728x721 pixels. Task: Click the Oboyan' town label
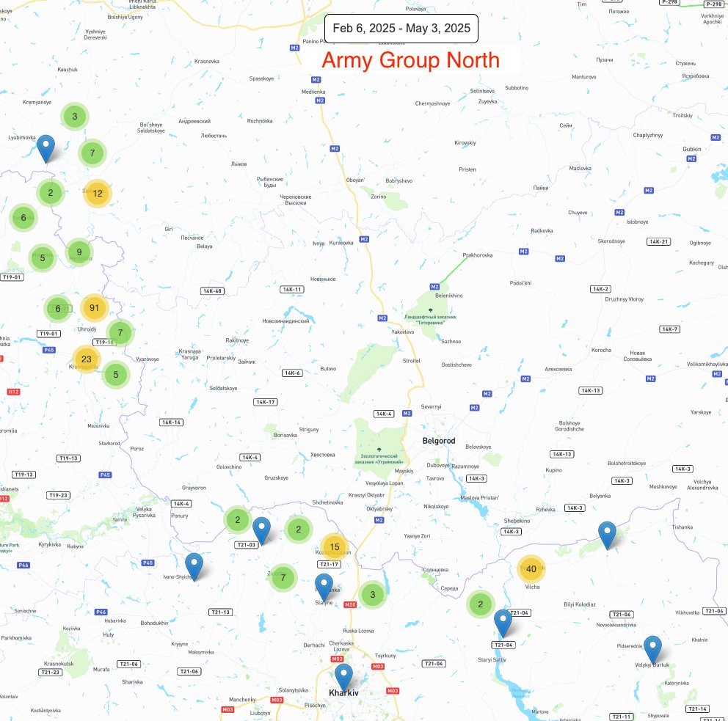pos(356,180)
